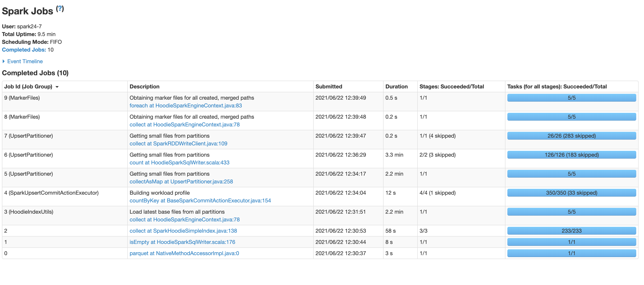Open collectAsMap at UpsertPartitioner.java:258

click(x=181, y=181)
